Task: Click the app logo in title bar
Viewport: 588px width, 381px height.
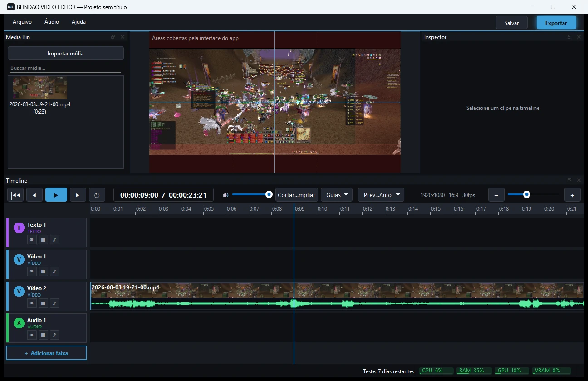Action: [10, 7]
